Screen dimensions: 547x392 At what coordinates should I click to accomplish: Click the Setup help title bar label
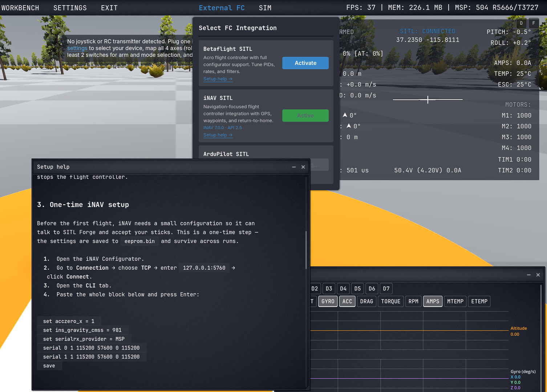coord(53,167)
